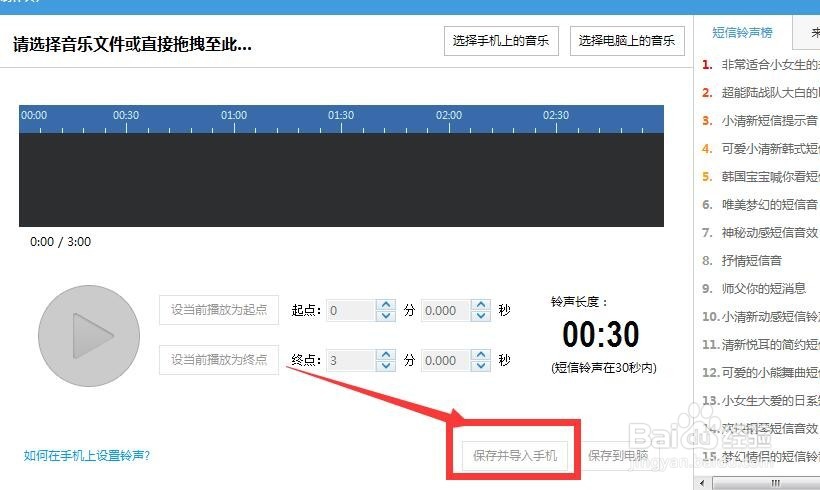Increase end point minutes with up arrow
This screenshot has width=820, height=490.
point(386,355)
